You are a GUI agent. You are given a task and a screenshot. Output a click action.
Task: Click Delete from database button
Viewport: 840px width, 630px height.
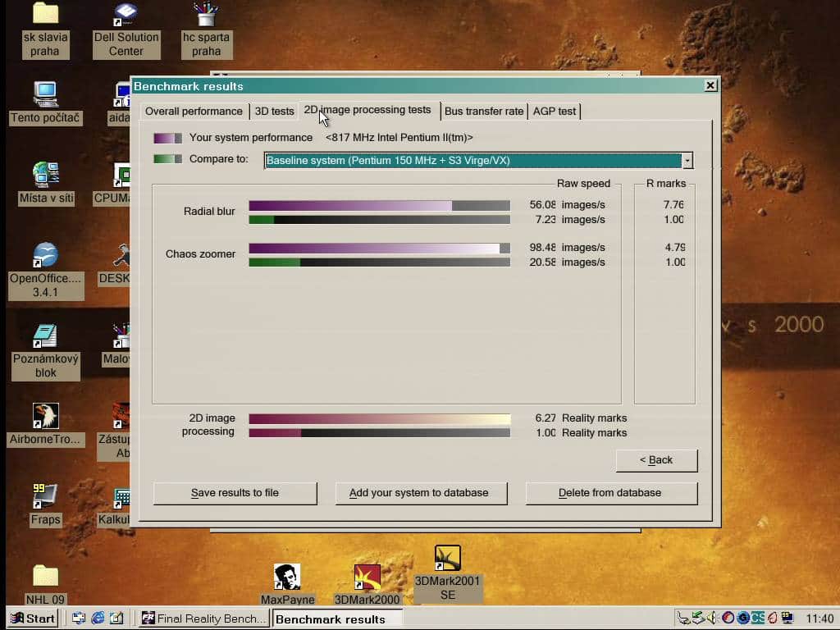click(x=611, y=493)
